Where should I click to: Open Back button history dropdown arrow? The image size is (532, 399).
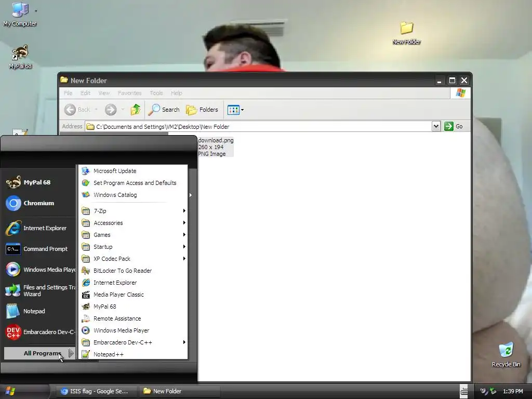[96, 109]
